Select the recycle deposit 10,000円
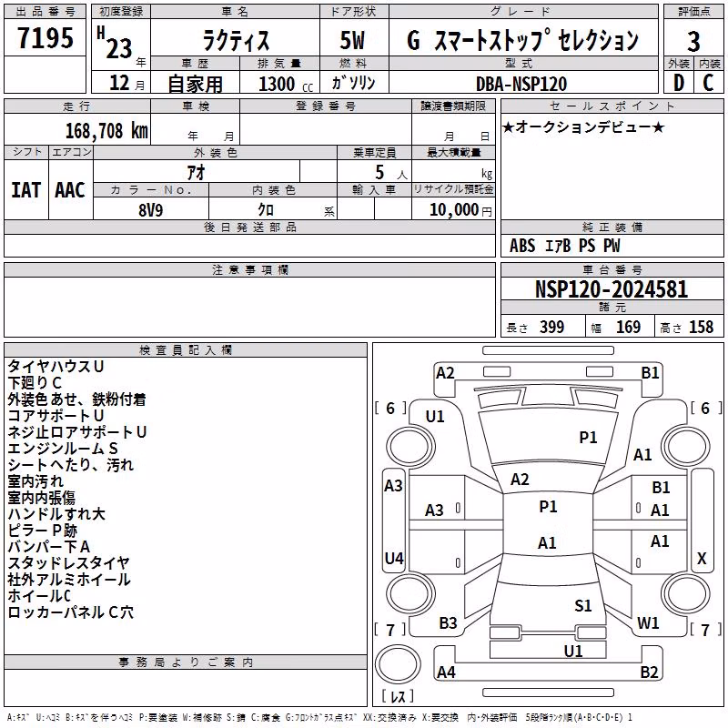This screenshot has width=728, height=728. 460,210
